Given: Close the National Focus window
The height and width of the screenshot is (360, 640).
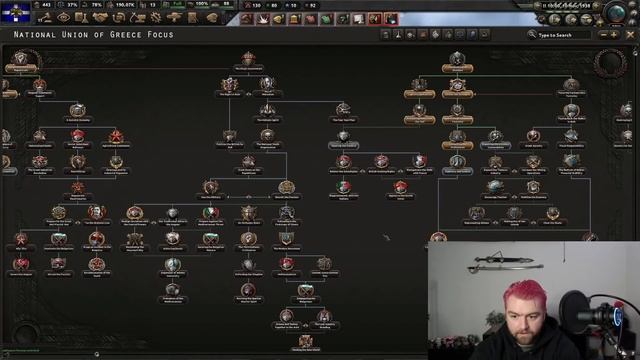Looking at the screenshot, I should (630, 35).
